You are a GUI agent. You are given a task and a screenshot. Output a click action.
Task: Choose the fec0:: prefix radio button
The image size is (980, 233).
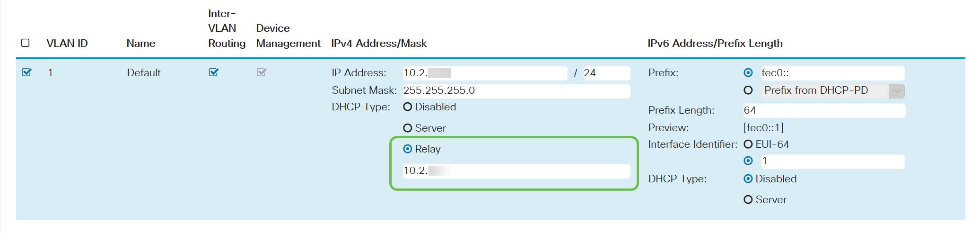(x=748, y=73)
